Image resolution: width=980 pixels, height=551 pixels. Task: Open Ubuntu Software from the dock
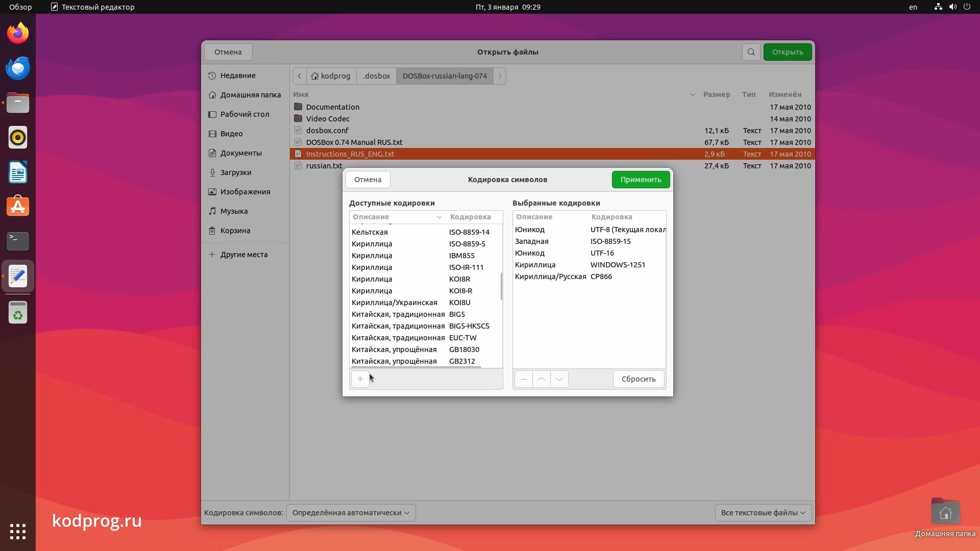tap(18, 207)
